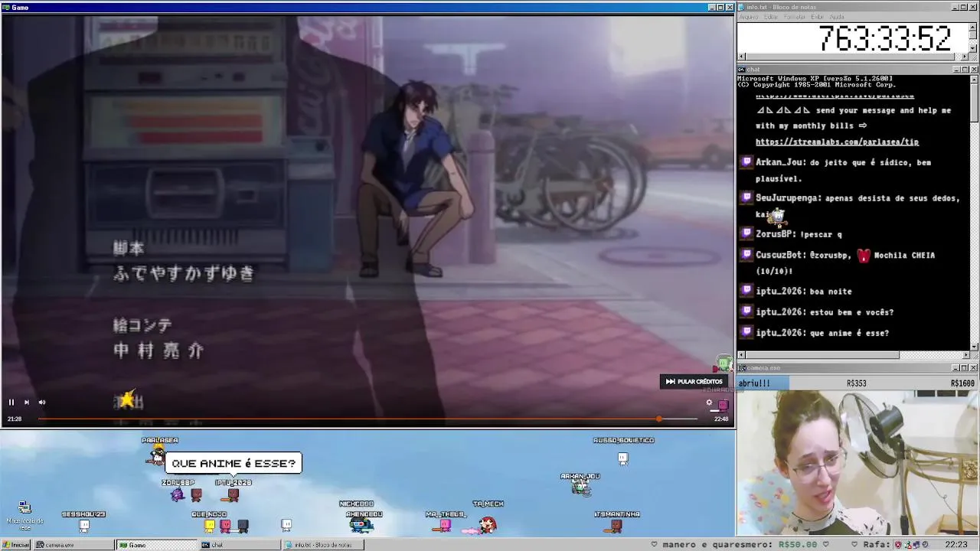Switch to Game taskbar button
The width and height of the screenshot is (980, 551).
(157, 545)
